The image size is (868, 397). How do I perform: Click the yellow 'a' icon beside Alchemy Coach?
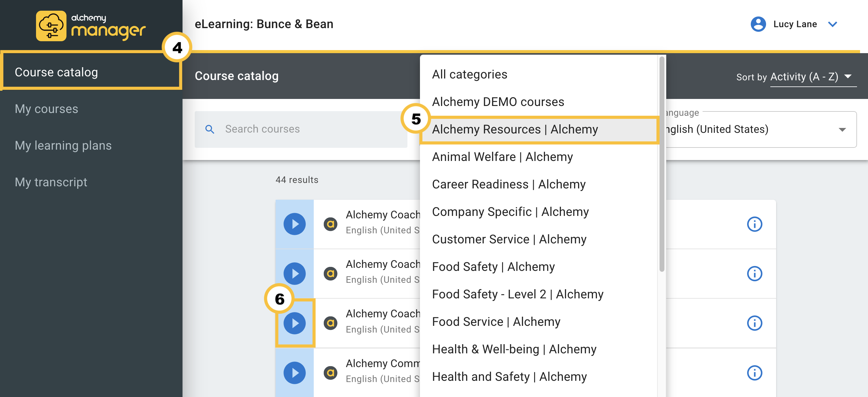coord(331,224)
